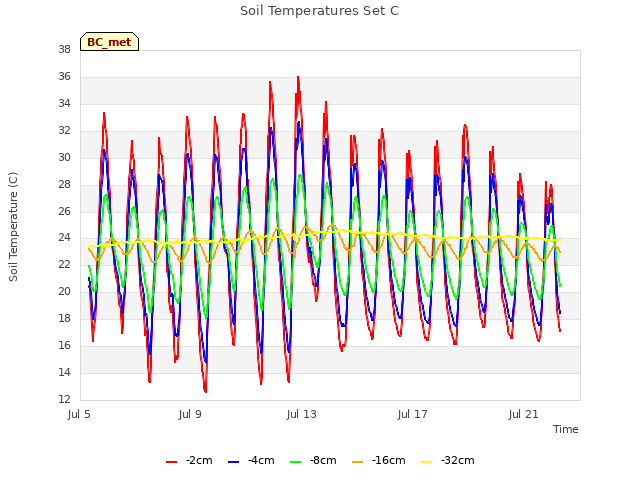Click the green -8cm legend swatch
This screenshot has width=640, height=480.
(x=296, y=461)
